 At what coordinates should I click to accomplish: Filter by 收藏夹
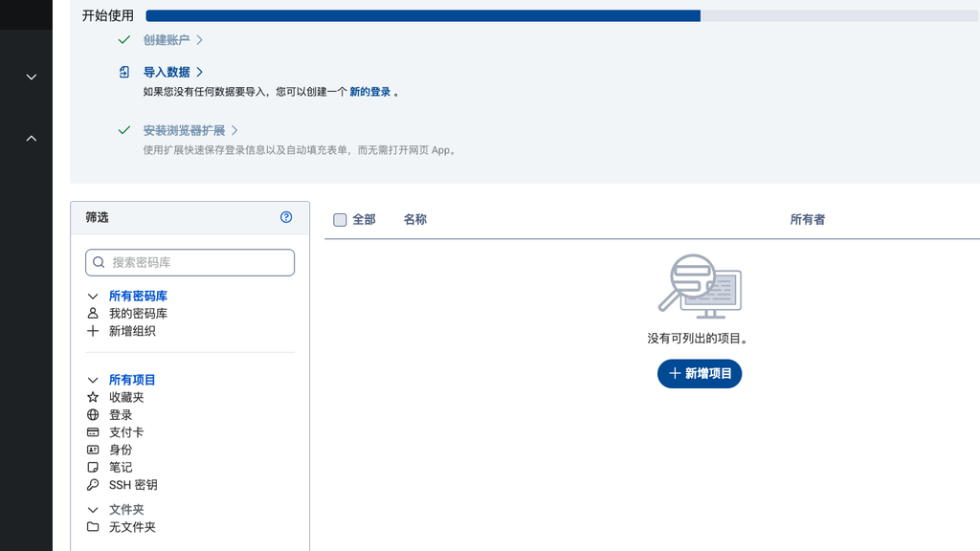click(x=126, y=397)
